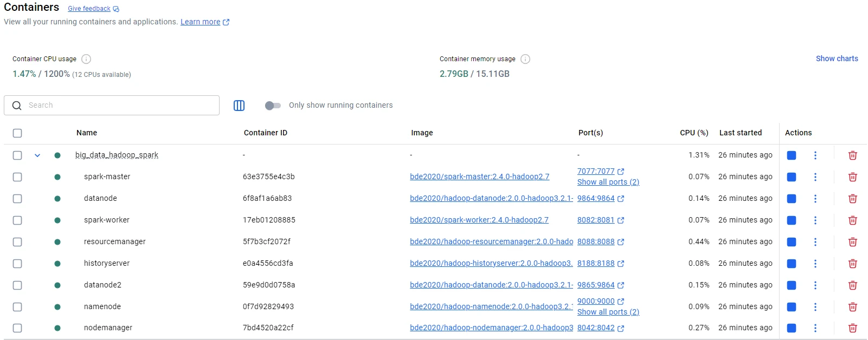868x340 pixels.
Task: Open the column visibility manager icon
Action: [239, 106]
